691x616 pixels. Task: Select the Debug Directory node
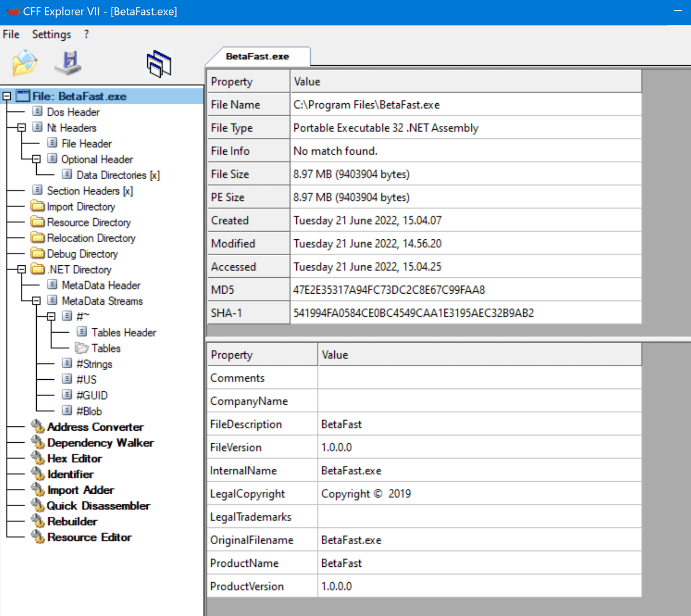tap(82, 254)
